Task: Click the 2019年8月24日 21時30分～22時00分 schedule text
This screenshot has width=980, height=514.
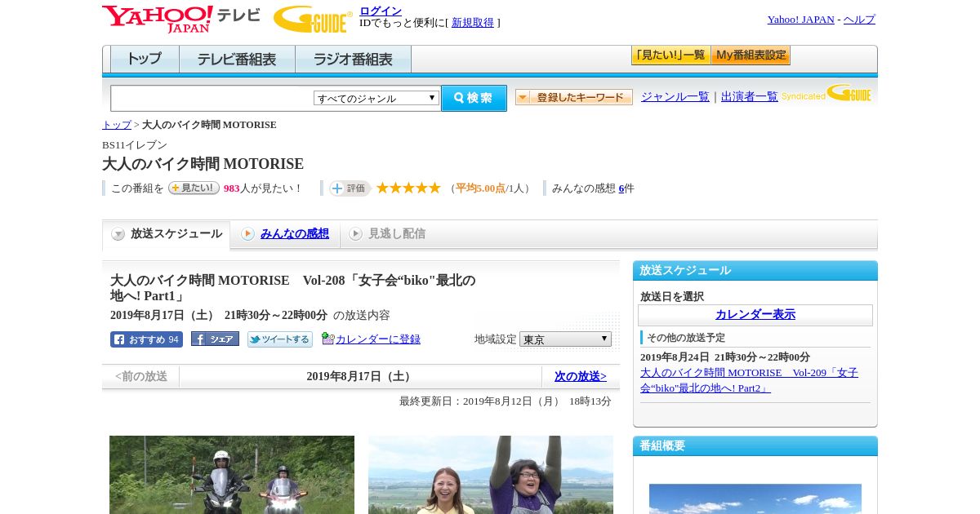Action: pyautogui.click(x=725, y=357)
